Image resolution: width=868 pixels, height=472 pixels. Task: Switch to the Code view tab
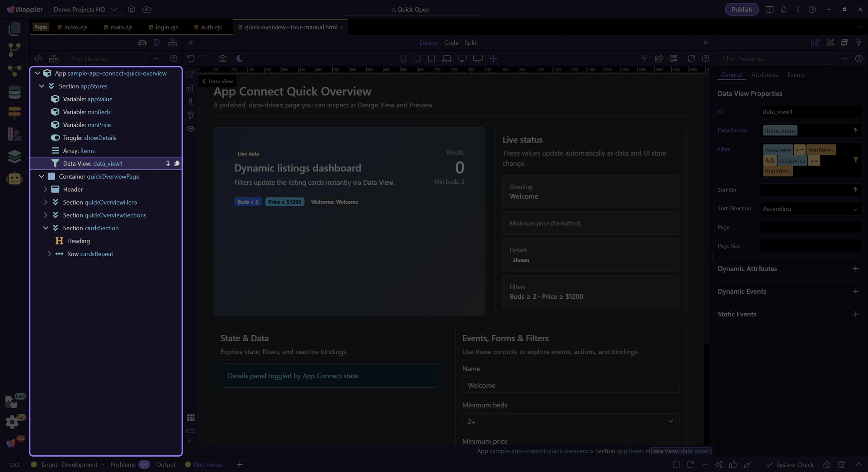(451, 43)
